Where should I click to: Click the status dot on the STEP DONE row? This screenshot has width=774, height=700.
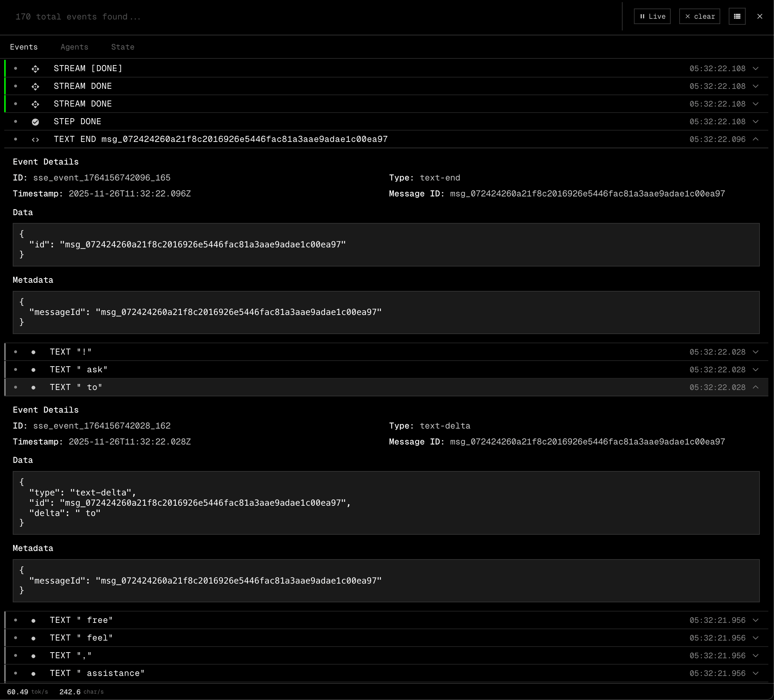click(15, 122)
